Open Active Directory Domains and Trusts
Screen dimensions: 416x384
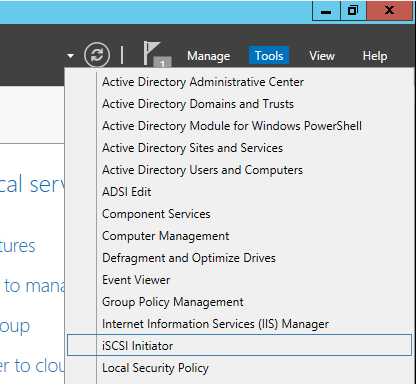[239, 104]
